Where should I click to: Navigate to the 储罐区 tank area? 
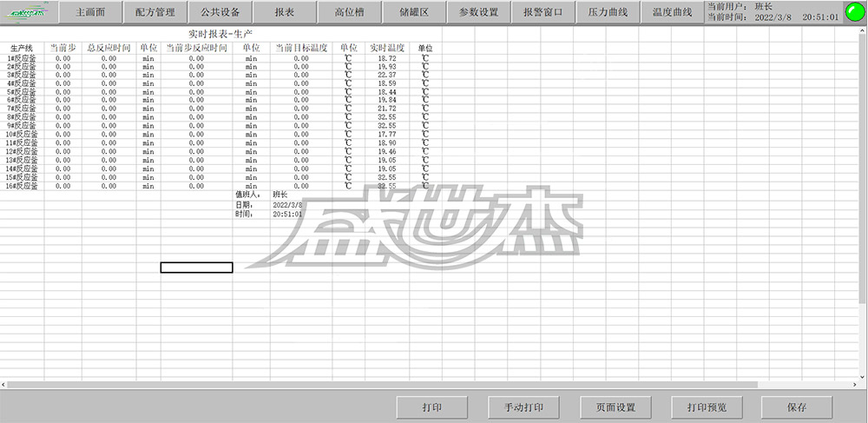click(x=413, y=12)
